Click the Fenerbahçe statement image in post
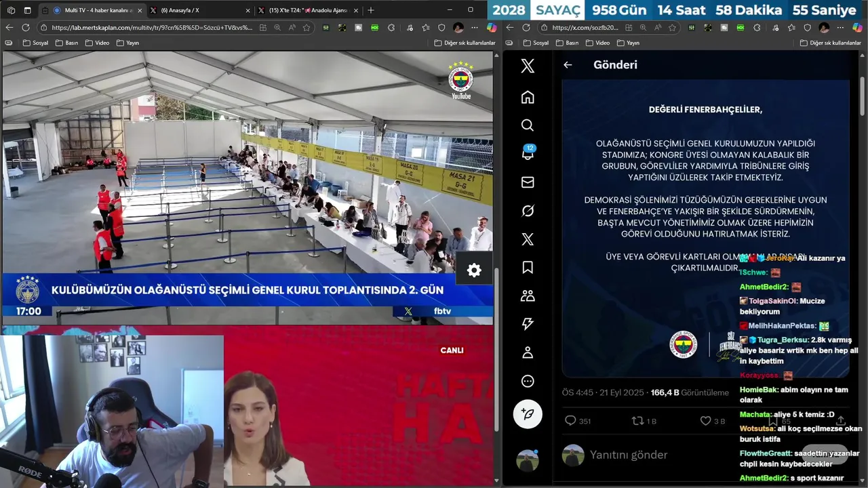This screenshot has width=868, height=488. (705, 228)
